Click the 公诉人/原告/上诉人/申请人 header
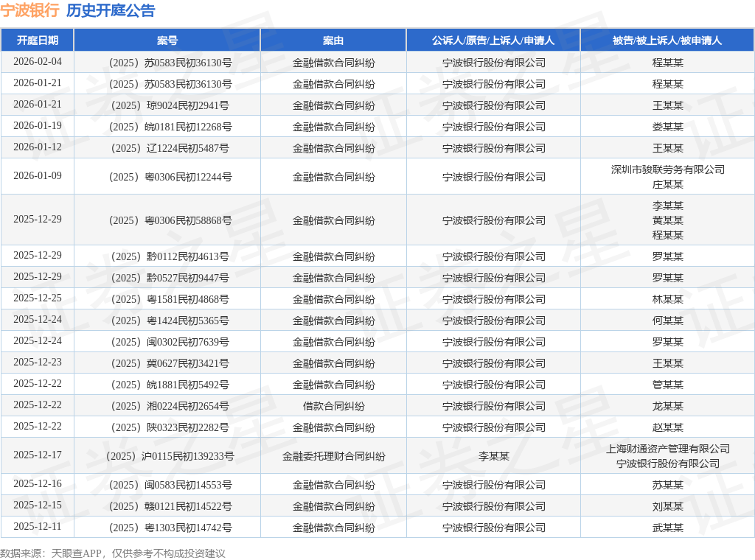 pyautogui.click(x=493, y=41)
